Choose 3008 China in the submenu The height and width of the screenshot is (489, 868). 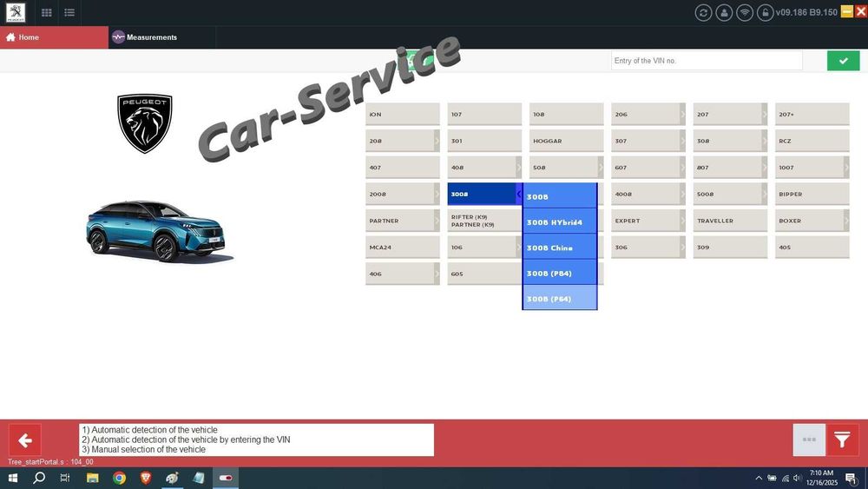coord(560,248)
